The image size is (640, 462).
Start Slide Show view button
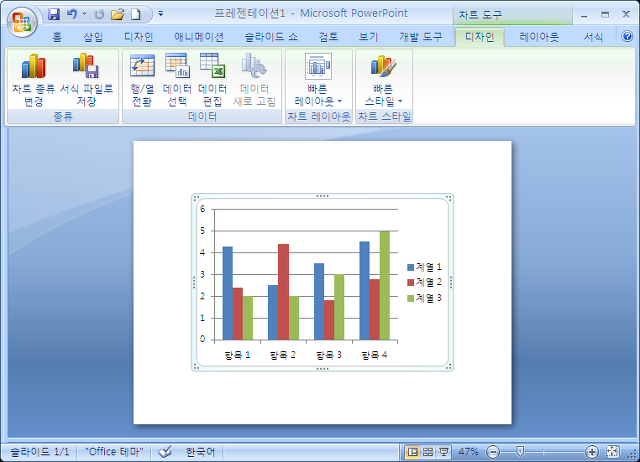coord(444,452)
